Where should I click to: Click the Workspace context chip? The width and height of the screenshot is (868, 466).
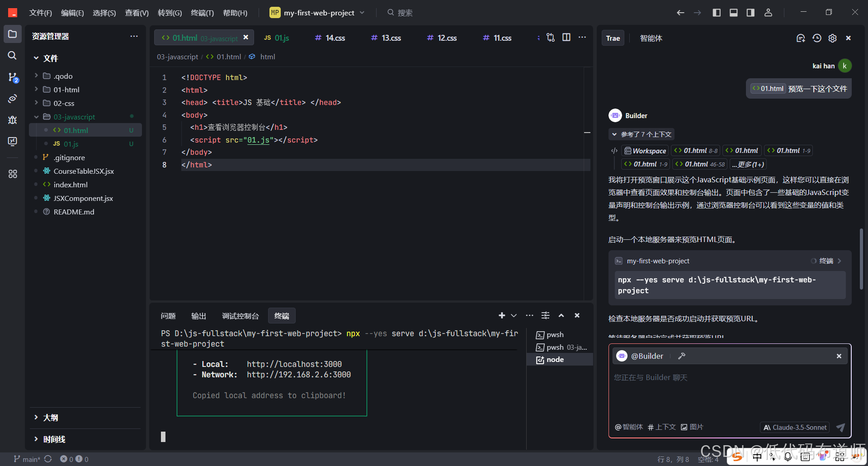coord(645,151)
